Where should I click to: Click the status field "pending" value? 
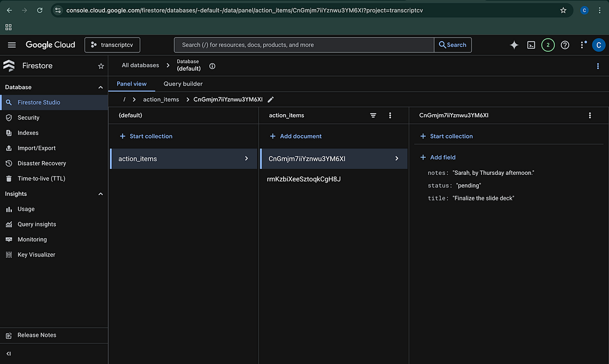point(469,186)
